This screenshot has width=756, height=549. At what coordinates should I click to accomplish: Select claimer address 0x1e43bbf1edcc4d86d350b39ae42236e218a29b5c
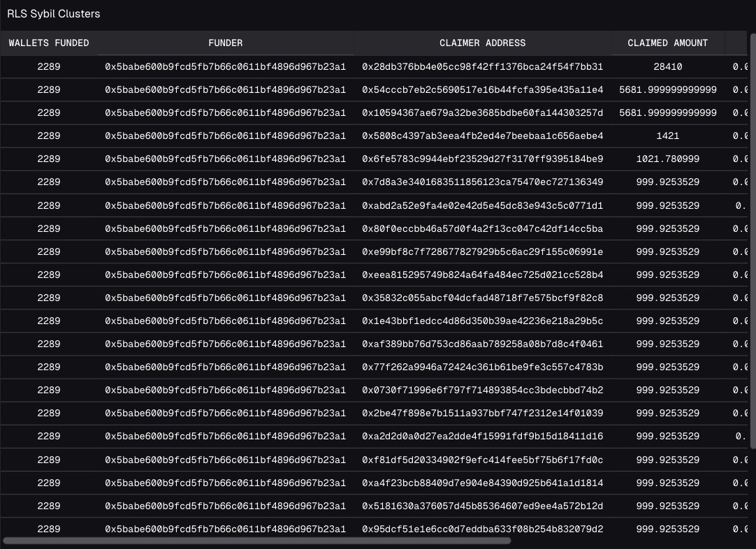point(482,321)
